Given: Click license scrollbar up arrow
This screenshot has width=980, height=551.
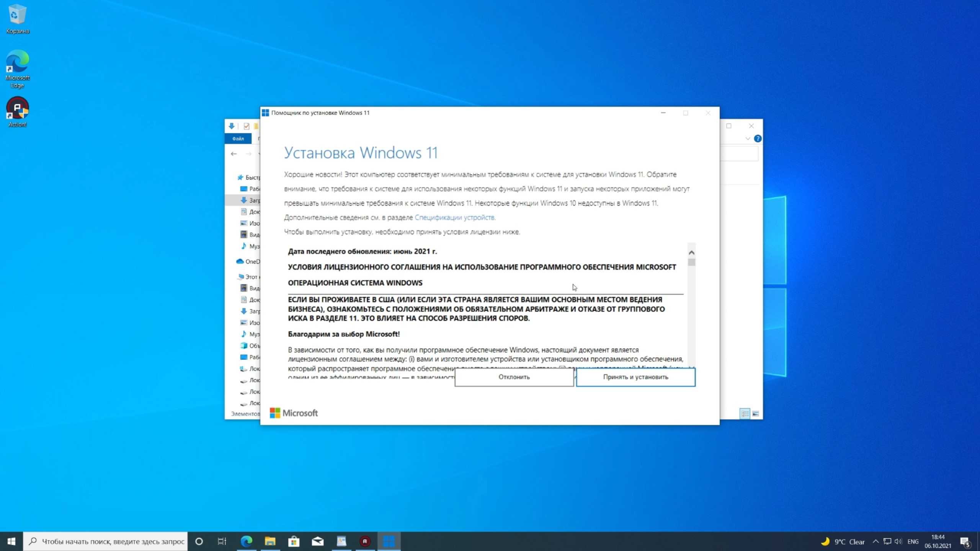Looking at the screenshot, I should pyautogui.click(x=691, y=253).
